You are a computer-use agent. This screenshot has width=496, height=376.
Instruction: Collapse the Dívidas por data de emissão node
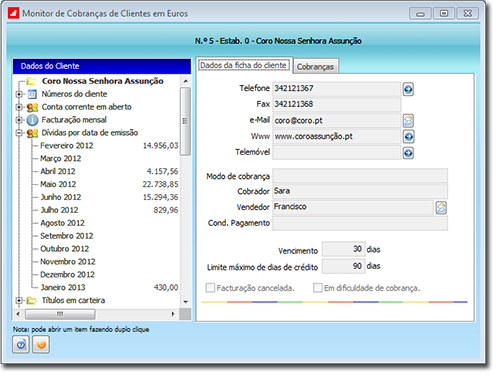click(x=19, y=133)
